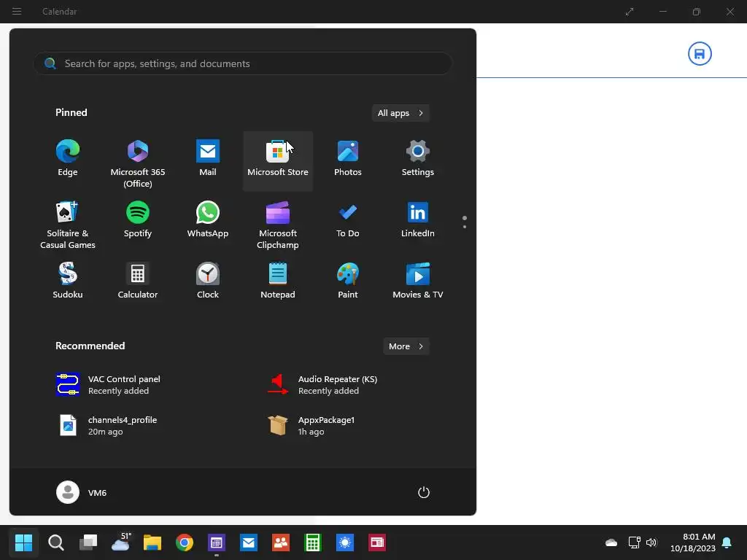Open Movies & TV app

coord(418,281)
